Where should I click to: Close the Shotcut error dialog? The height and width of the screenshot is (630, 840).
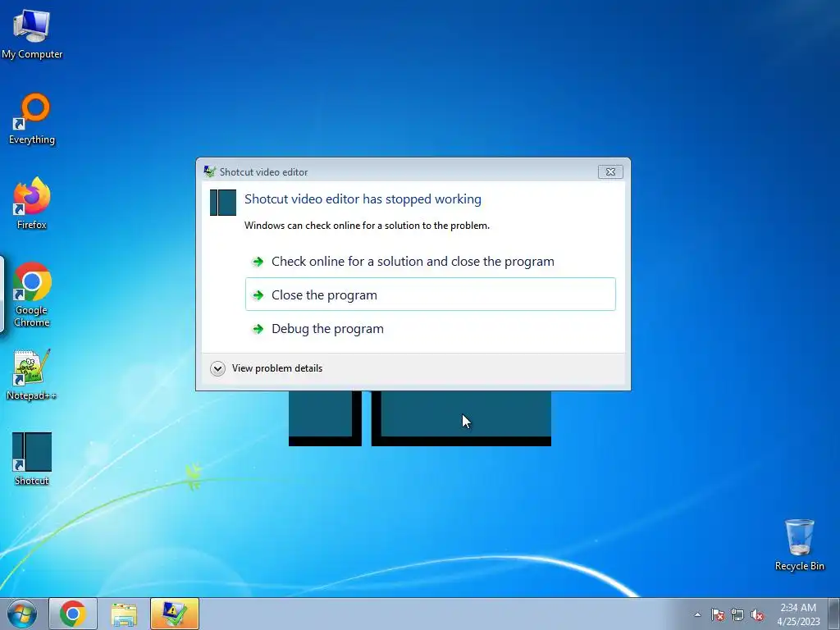(x=610, y=172)
